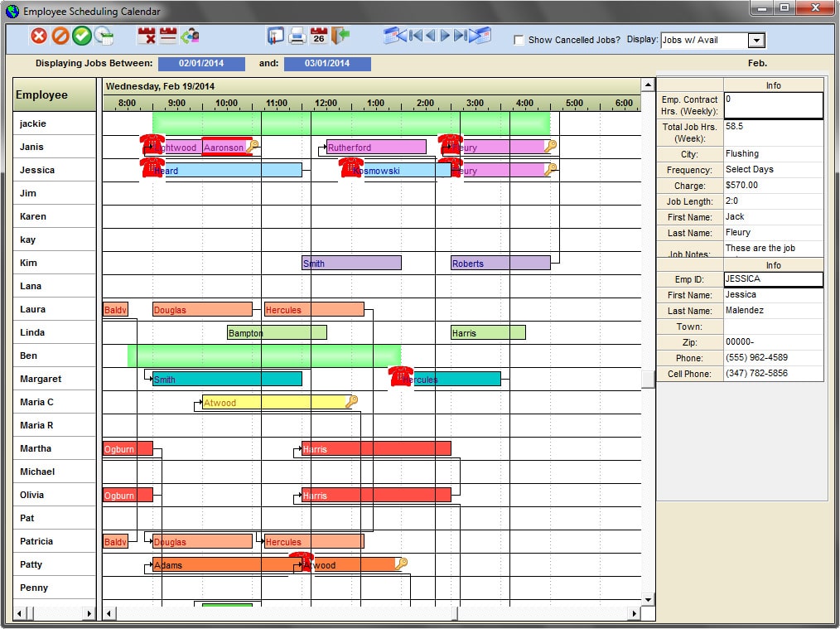Click the printer icon in toolbar
Viewport: 840px width, 629px height.
tap(297, 36)
